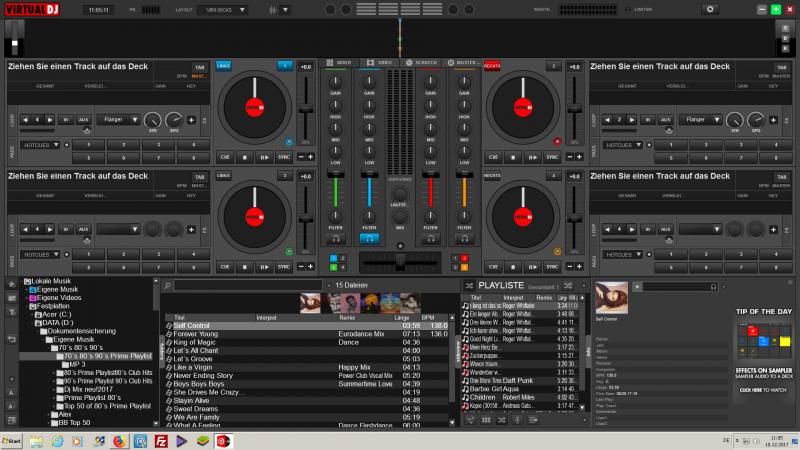Viewport: 800px width, 450px height.
Task: Click the search magnifier in the browser
Action: tap(167, 285)
